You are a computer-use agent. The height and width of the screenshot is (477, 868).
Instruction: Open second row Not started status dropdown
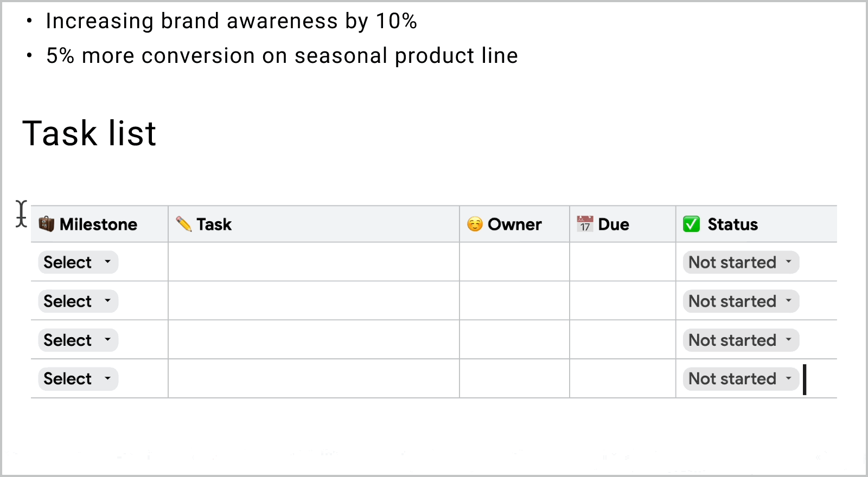(x=741, y=301)
